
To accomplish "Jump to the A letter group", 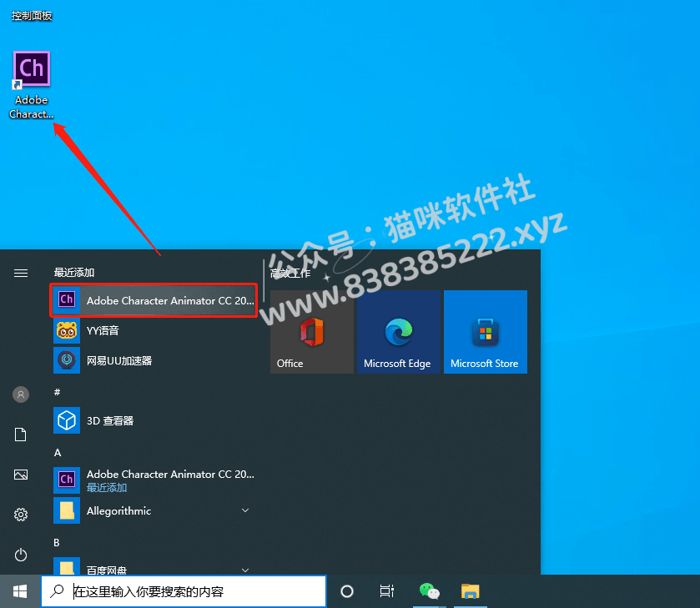I will click(x=58, y=453).
